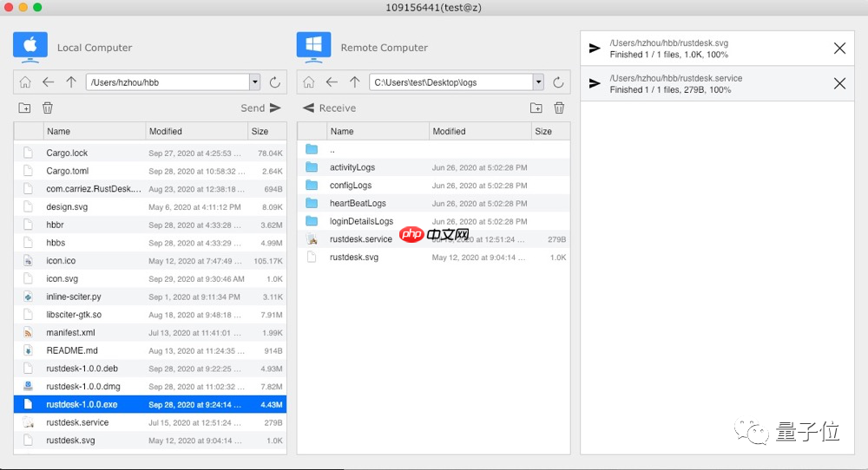Select README.md in local list
Image resolution: width=868 pixels, height=470 pixels.
click(x=150, y=350)
